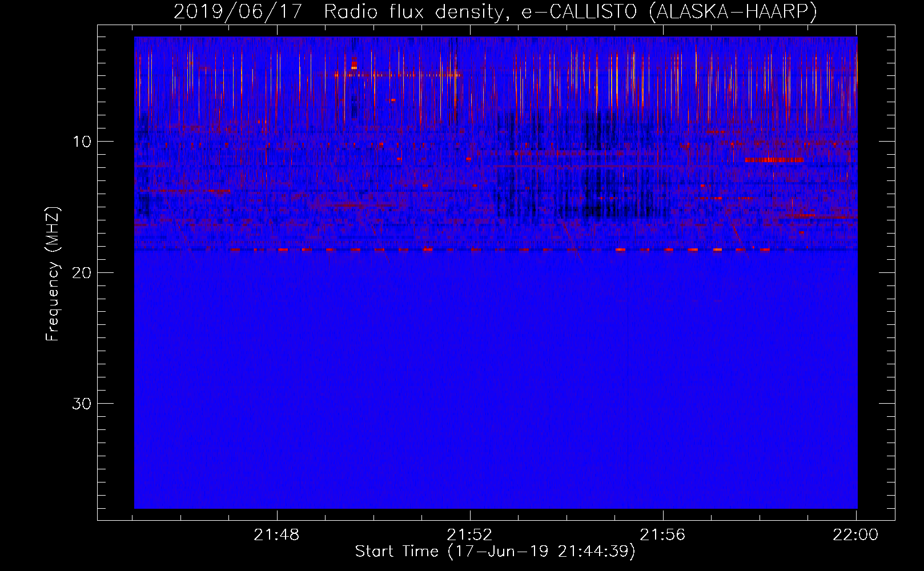The height and width of the screenshot is (571, 924).
Task: Click the 21:56 time tick label
Action: [x=663, y=535]
